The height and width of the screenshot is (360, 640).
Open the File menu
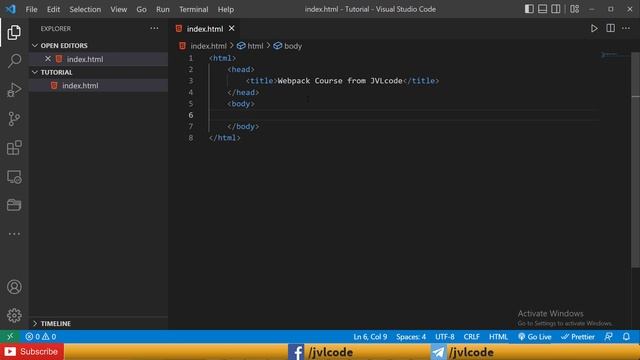tap(31, 9)
